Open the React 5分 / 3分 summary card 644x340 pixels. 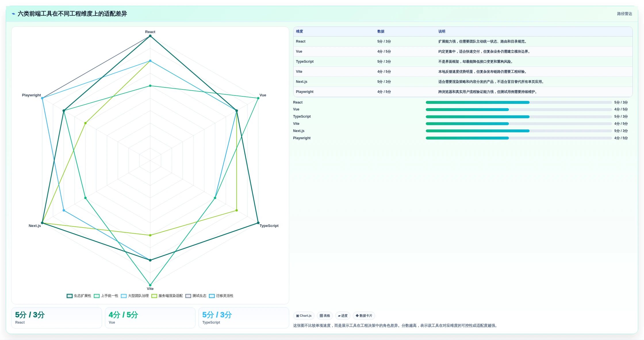[x=57, y=318]
